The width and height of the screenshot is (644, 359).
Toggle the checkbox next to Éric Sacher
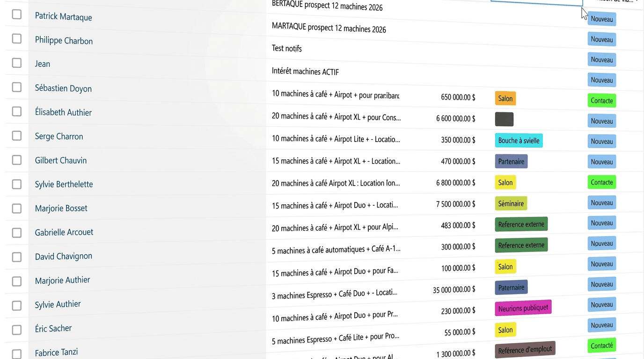point(17,330)
